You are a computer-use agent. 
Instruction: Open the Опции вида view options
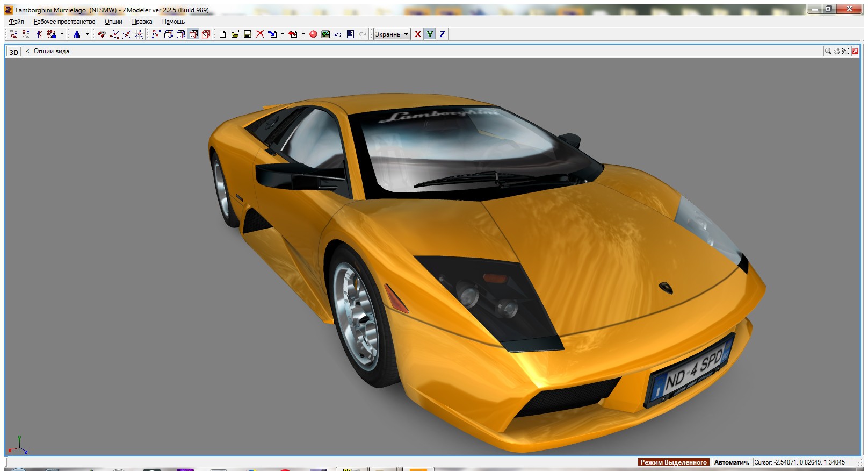click(x=52, y=51)
